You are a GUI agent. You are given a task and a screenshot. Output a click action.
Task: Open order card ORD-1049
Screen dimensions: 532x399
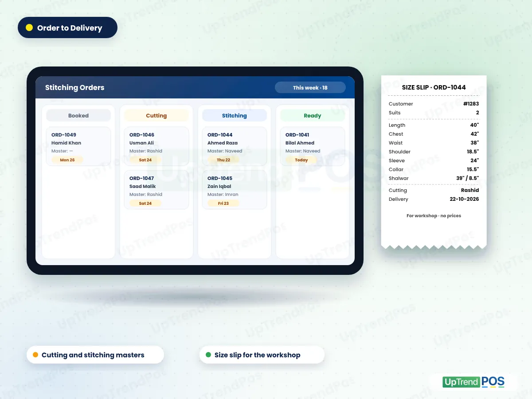(x=78, y=147)
